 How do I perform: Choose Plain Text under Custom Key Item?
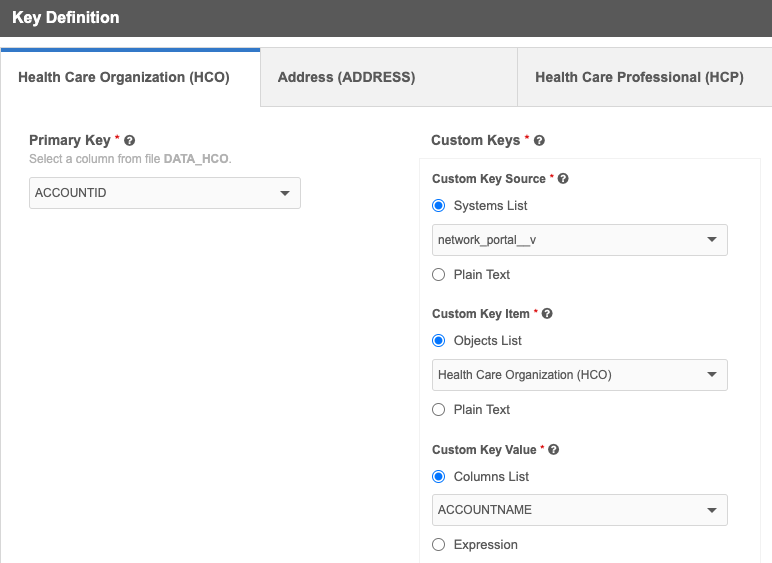coord(438,409)
